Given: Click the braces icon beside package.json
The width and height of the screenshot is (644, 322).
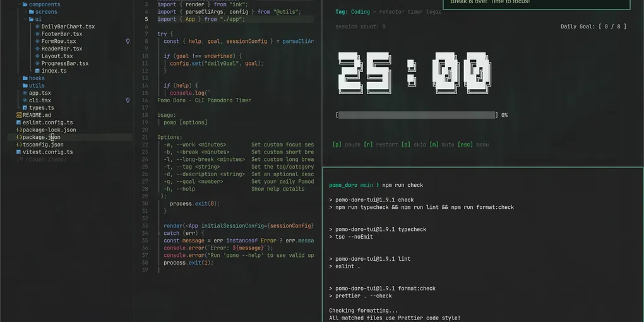Looking at the screenshot, I should tap(19, 138).
